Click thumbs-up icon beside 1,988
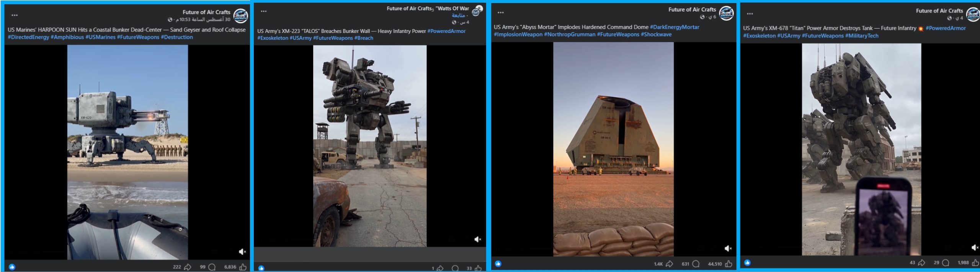 tap(975, 262)
